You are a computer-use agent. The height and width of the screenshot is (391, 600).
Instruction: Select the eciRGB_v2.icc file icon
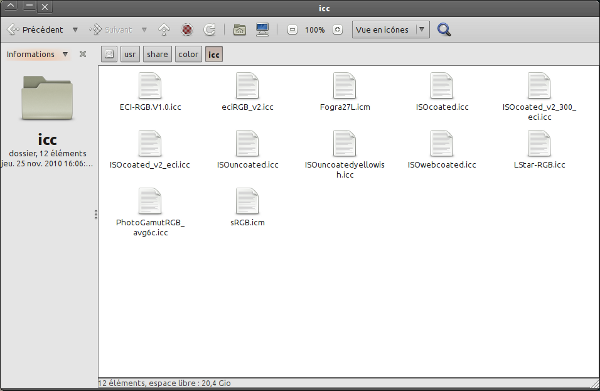pos(247,86)
